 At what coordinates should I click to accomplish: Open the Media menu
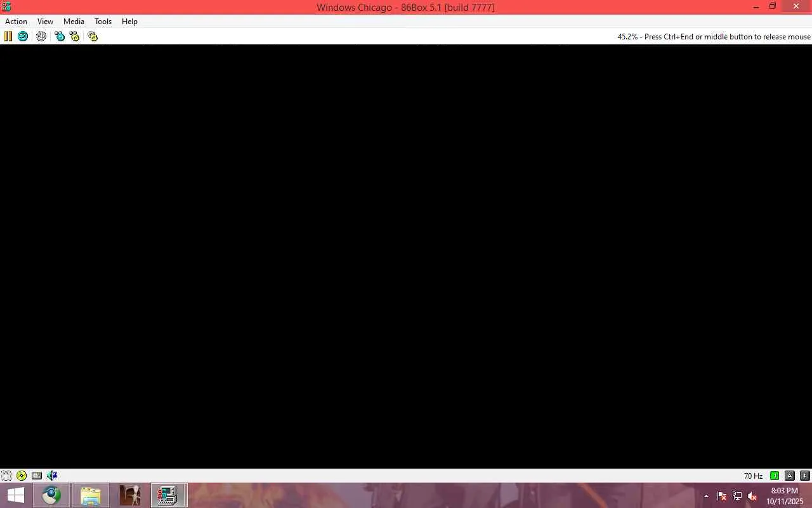coord(74,22)
